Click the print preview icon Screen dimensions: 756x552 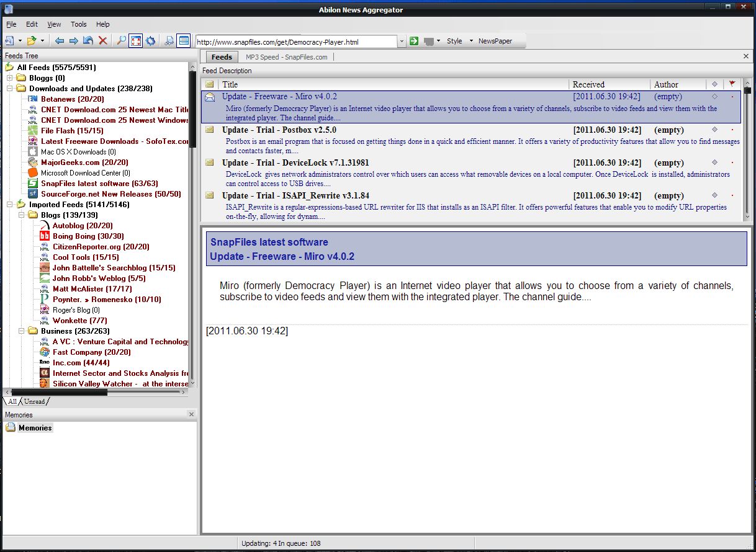[169, 40]
